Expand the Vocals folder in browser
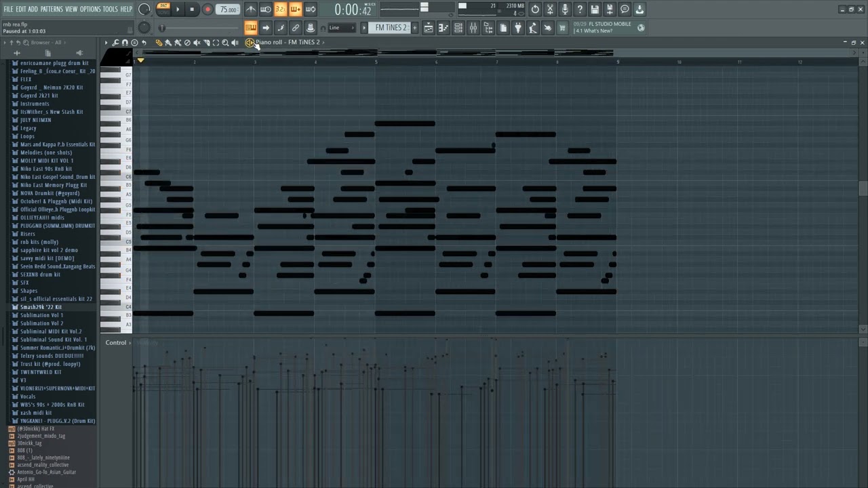Viewport: 868px width, 488px height. click(27, 396)
